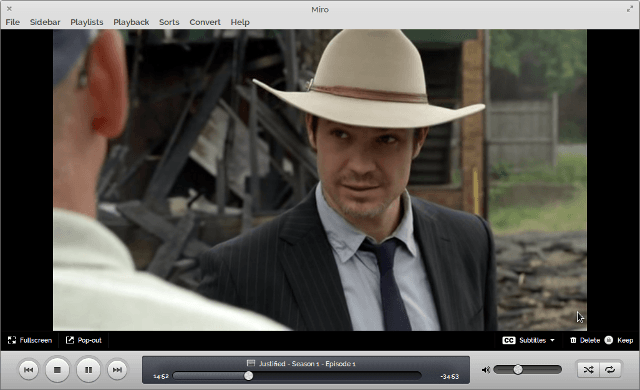640x390 pixels.
Task: Click the volume slider knob
Action: tap(518, 370)
